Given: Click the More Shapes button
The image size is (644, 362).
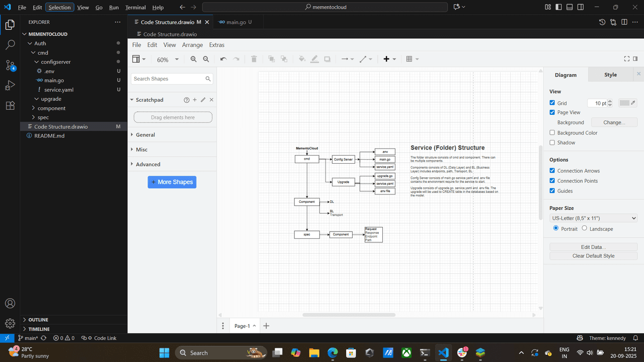Looking at the screenshot, I should point(172,182).
